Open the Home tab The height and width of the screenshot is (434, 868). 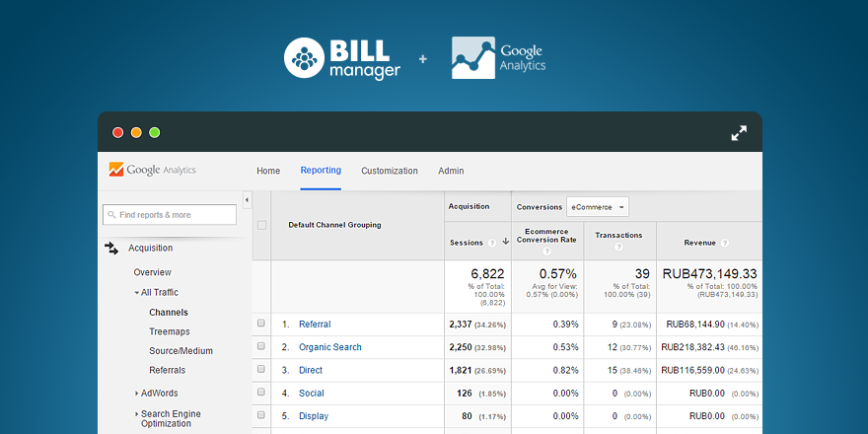pyautogui.click(x=268, y=171)
